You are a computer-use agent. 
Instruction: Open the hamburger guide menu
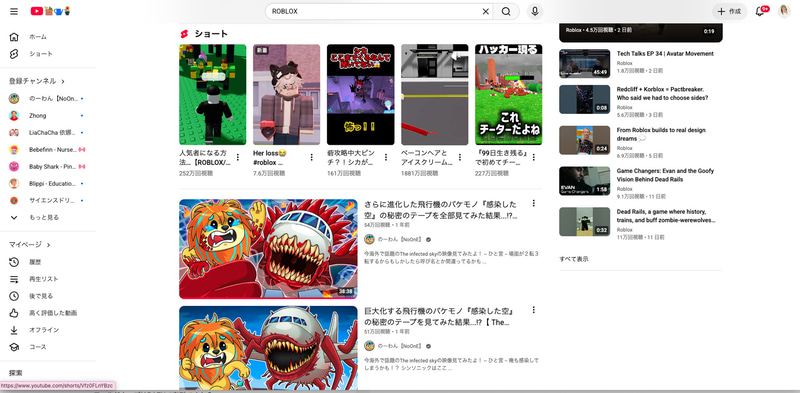(x=14, y=11)
